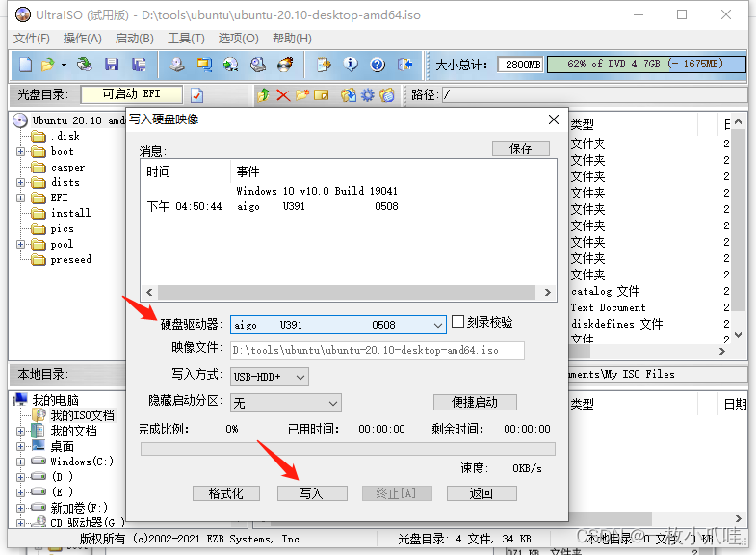Open the 帮助(H) menu

tap(292, 39)
